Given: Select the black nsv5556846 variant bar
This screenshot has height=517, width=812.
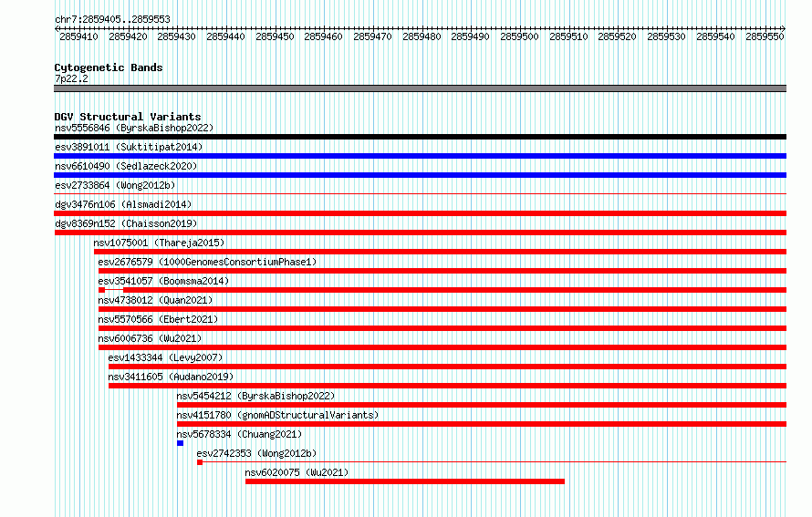Looking at the screenshot, I should (420, 137).
